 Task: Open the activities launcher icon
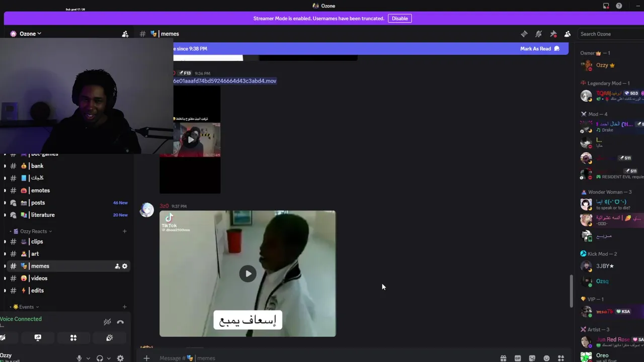point(73,338)
